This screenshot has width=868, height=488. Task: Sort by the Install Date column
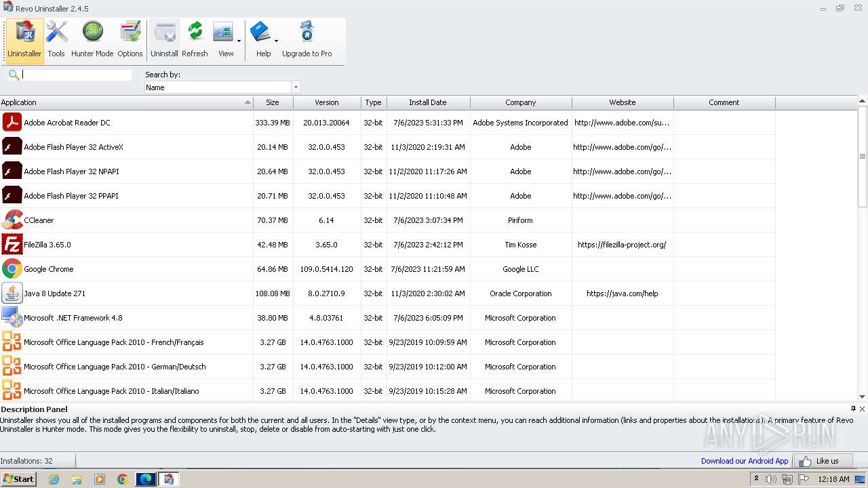[x=428, y=102]
